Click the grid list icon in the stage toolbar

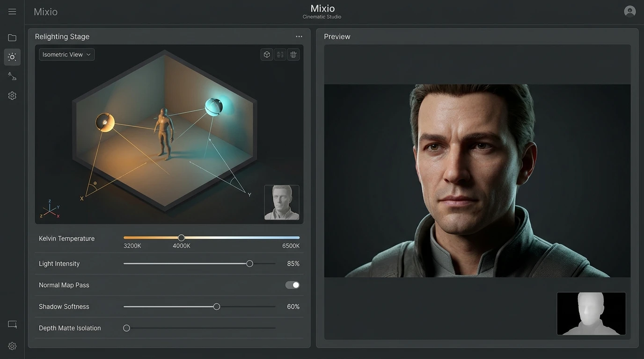click(280, 55)
